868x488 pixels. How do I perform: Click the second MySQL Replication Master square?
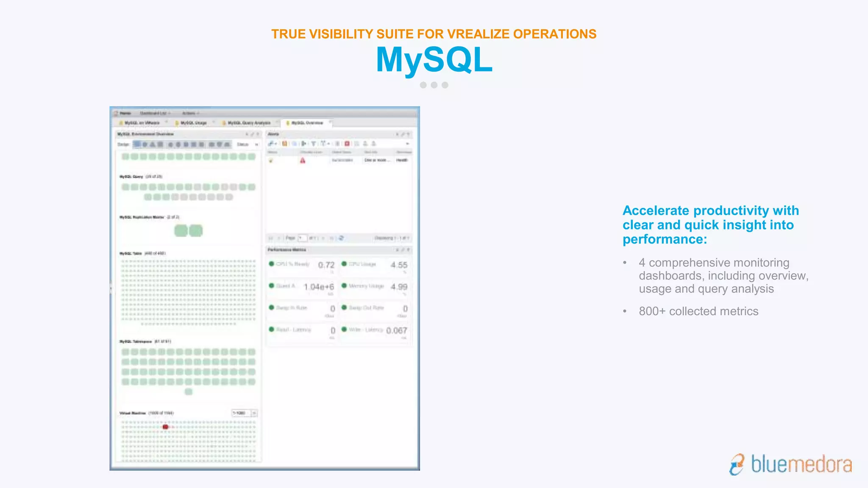[x=196, y=231]
